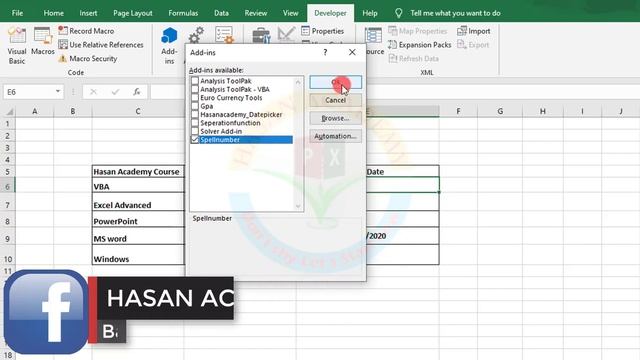Select the 'MS word' cell
Screen dimensions: 640x360
point(138,236)
